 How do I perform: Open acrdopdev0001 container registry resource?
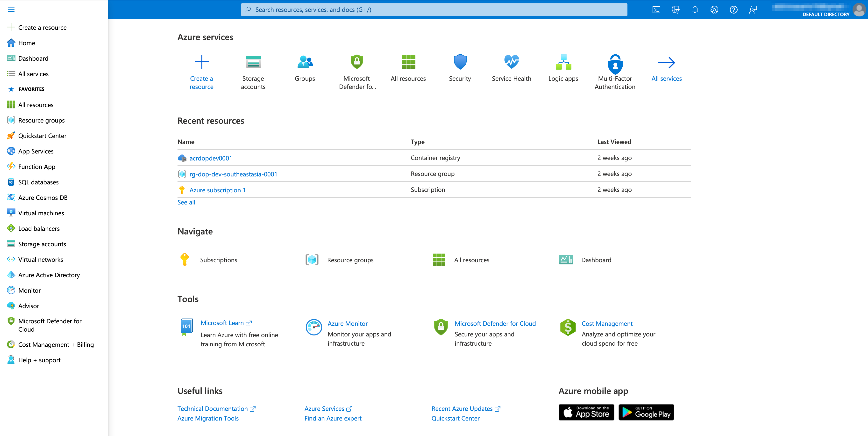tap(210, 158)
